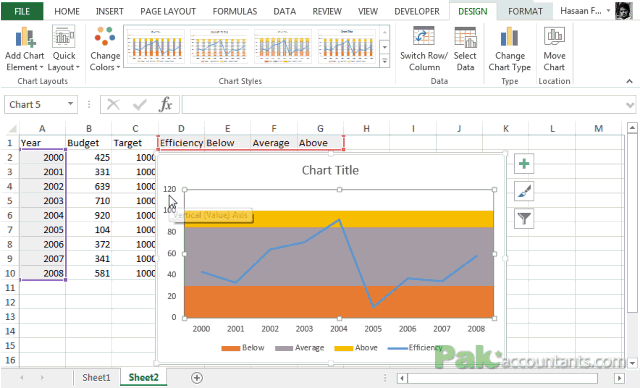640x388 pixels.
Task: Switch to the INSERT tab
Action: coord(109,11)
